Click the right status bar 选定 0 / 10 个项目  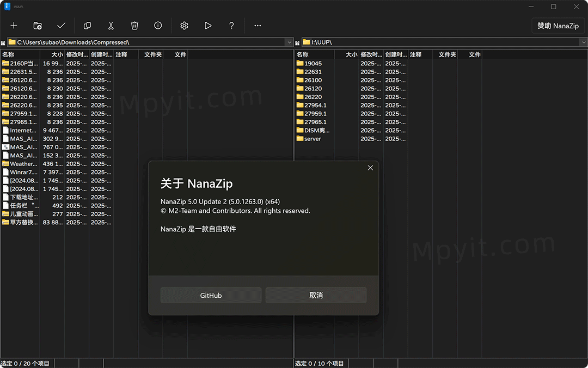pyautogui.click(x=319, y=364)
